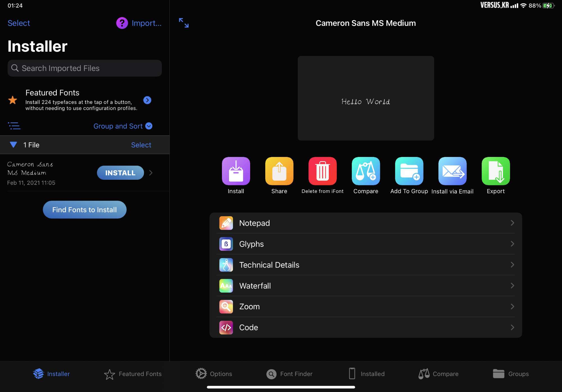Tap the Hello World font preview
The width and height of the screenshot is (562, 392).
click(x=366, y=98)
